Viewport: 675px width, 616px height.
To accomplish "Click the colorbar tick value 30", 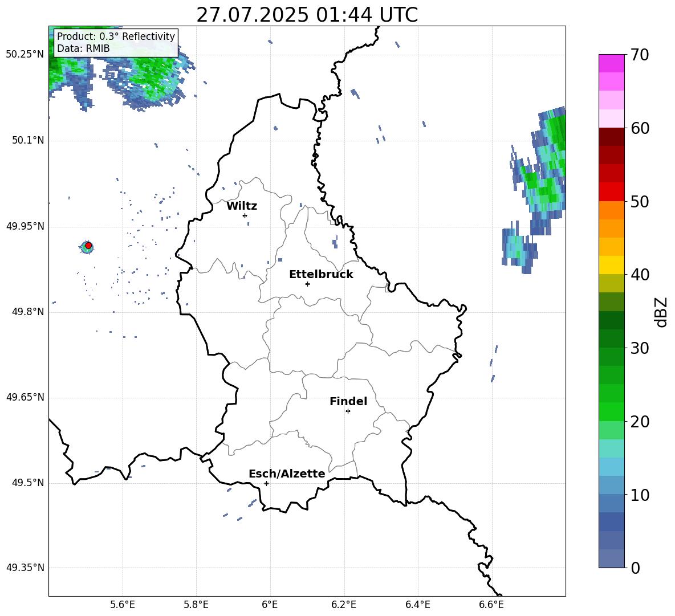I will (640, 348).
